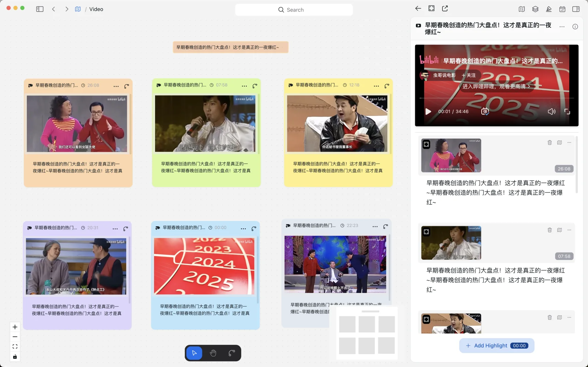
Task: Click connector icon on 20:31 card
Action: coord(125,229)
